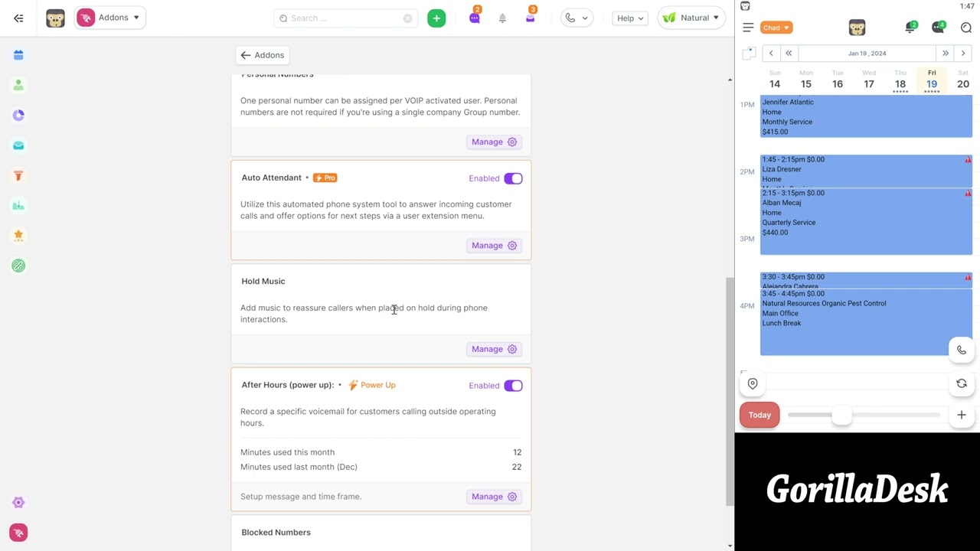Open the customers person icon in sidebar

click(18, 85)
